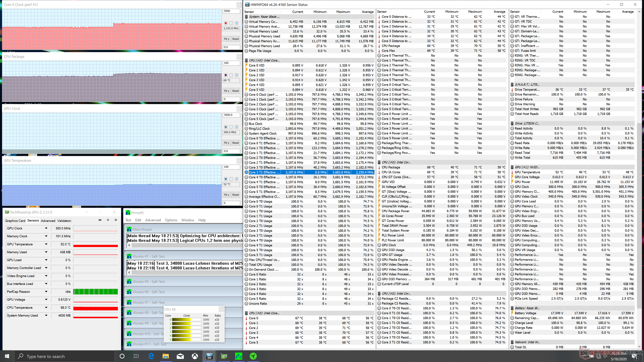
Task: Switch to Graphics Card tab in GPU-Z
Action: (15, 221)
